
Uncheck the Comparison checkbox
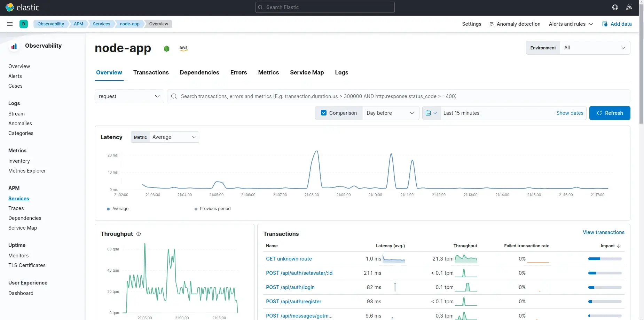point(324,113)
